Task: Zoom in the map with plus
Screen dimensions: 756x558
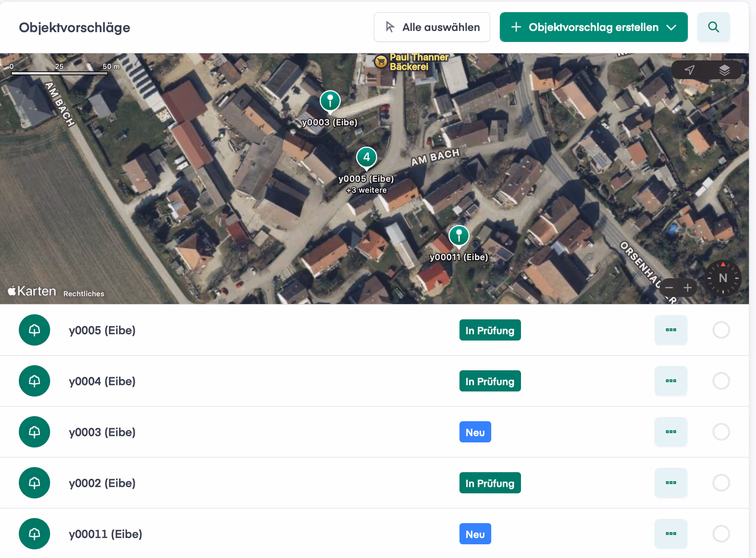Action: (687, 288)
